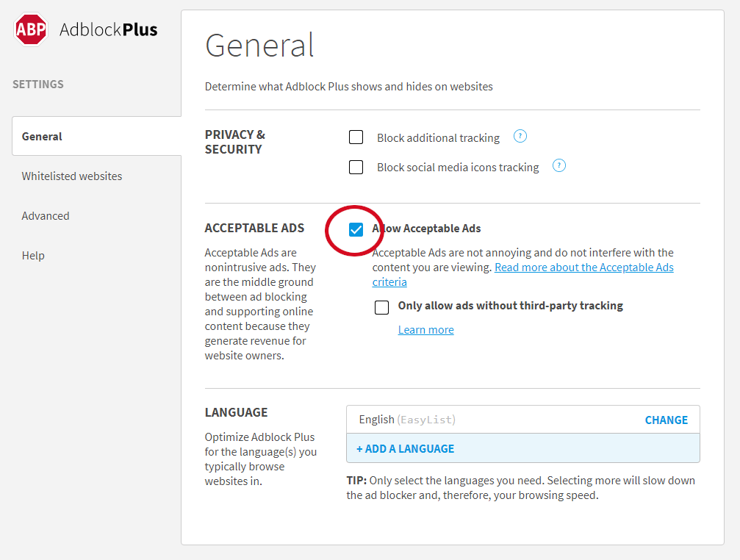The width and height of the screenshot is (740, 560).
Task: Open the Help section
Action: (33, 255)
